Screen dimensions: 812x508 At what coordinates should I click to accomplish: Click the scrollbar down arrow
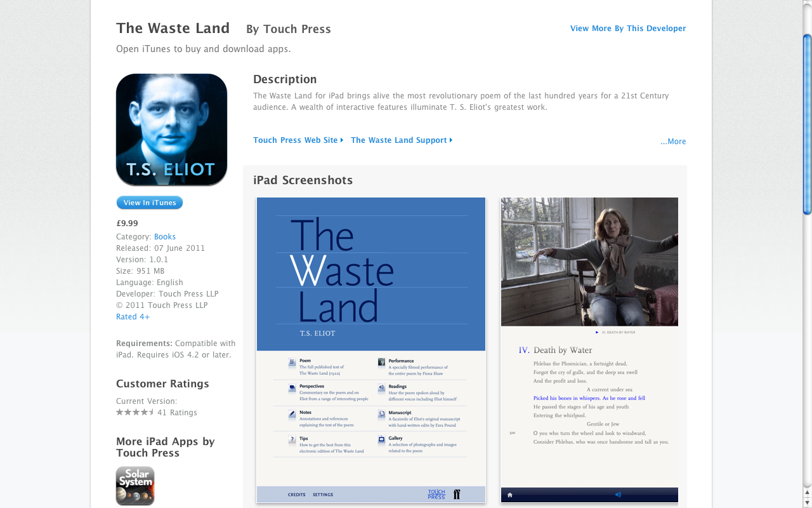pyautogui.click(x=807, y=503)
